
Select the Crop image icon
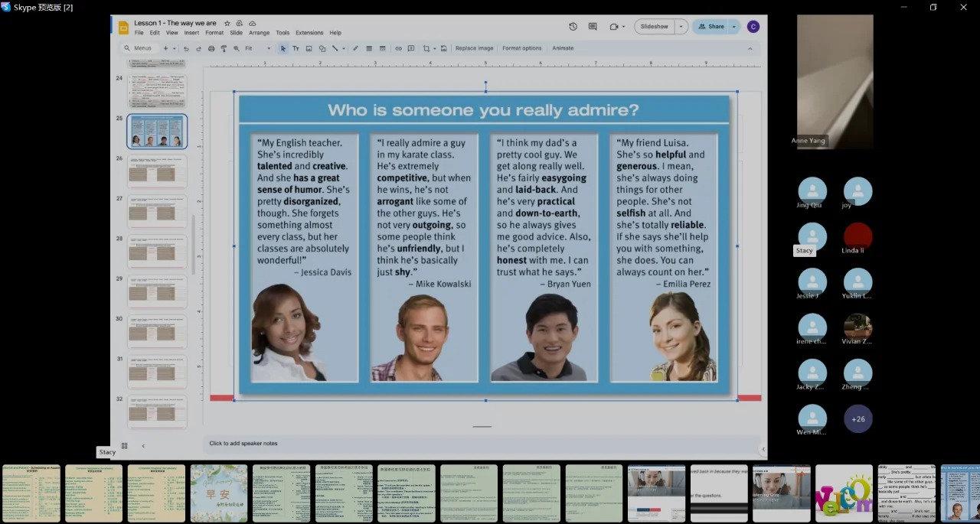[x=426, y=48]
